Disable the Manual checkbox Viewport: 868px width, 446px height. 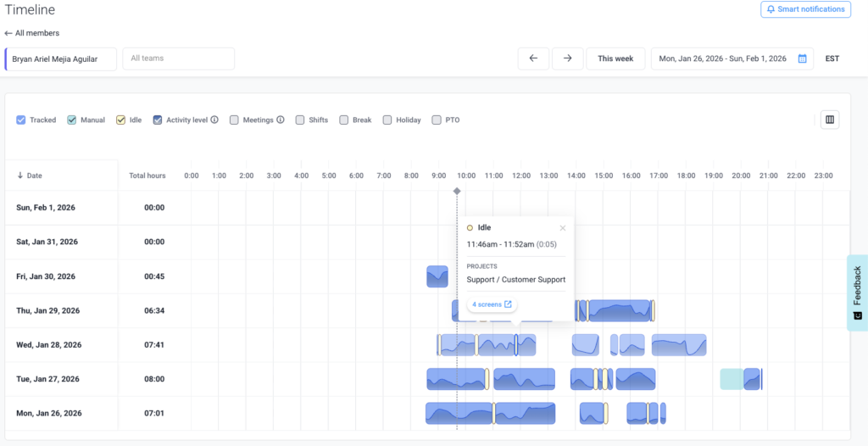point(72,120)
